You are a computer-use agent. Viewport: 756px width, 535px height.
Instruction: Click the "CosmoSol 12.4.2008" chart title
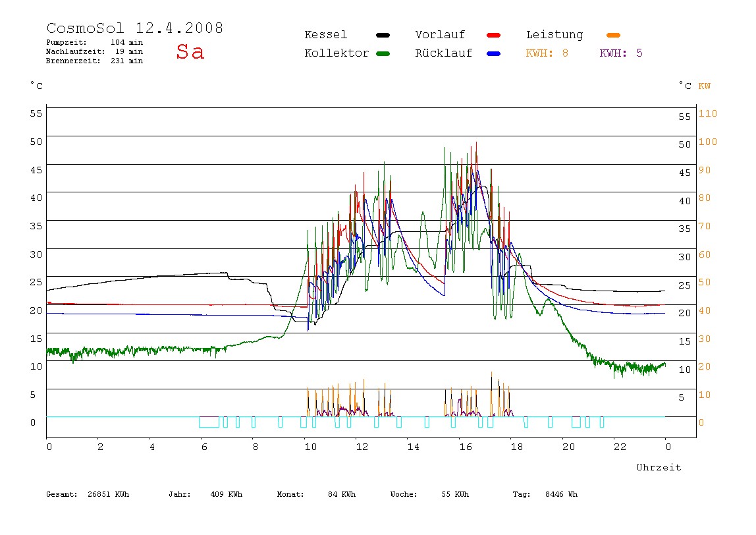click(x=135, y=28)
